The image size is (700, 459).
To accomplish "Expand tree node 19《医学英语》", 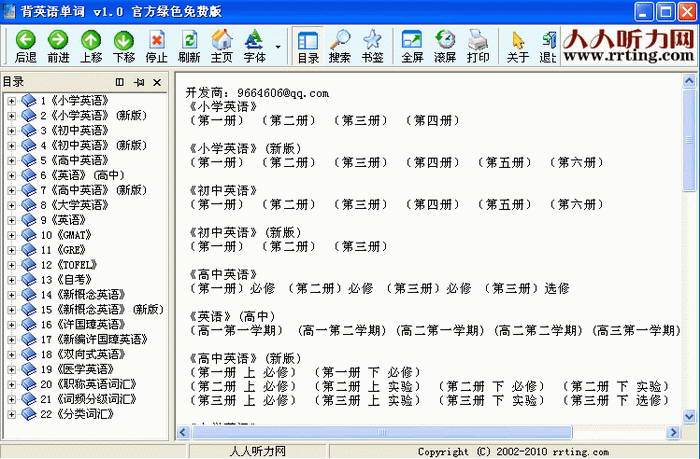I will coord(12,370).
